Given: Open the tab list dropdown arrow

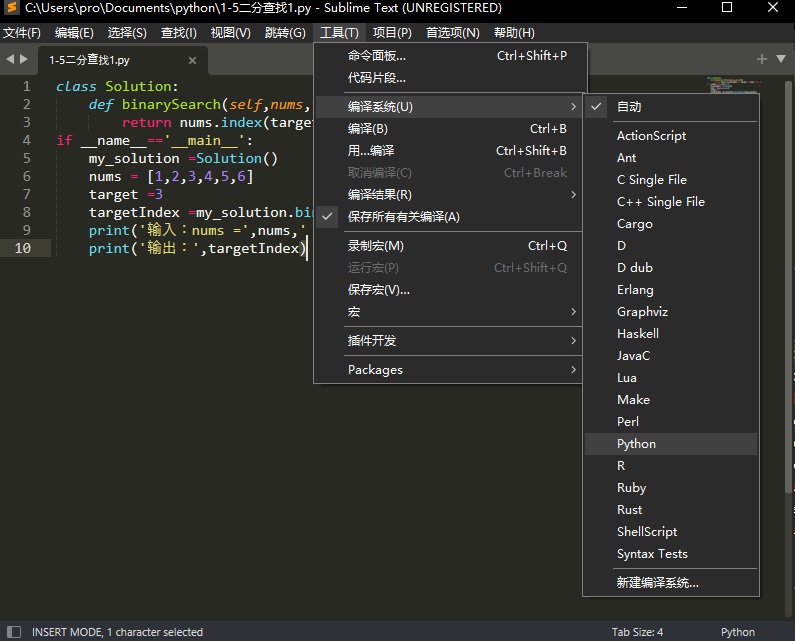Looking at the screenshot, I should (x=781, y=59).
